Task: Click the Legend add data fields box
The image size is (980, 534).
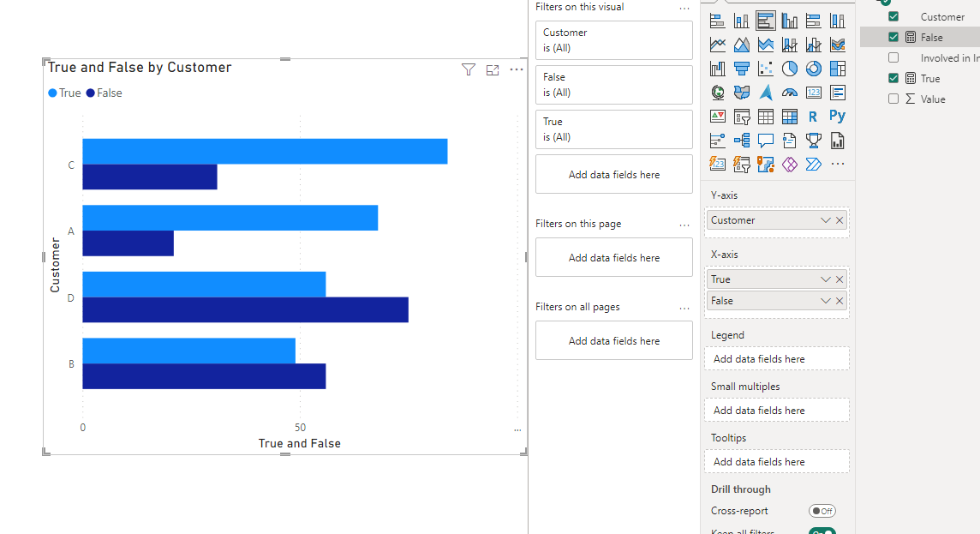Action: [x=777, y=359]
